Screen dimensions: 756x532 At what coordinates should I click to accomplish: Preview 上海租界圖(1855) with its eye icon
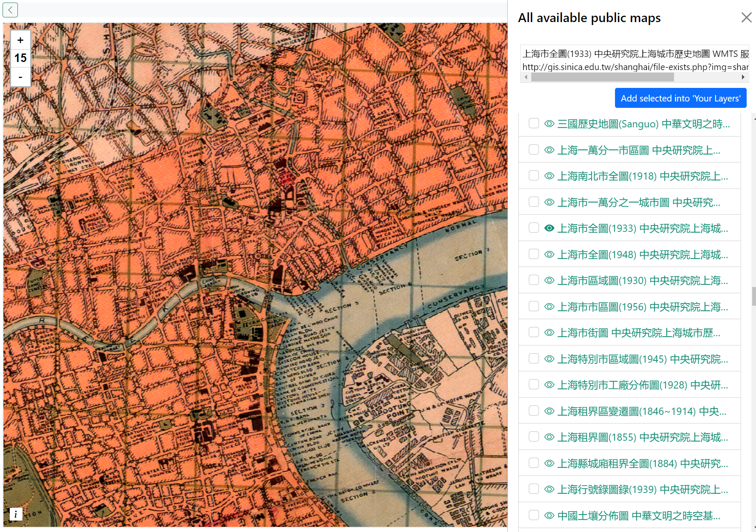coord(549,437)
